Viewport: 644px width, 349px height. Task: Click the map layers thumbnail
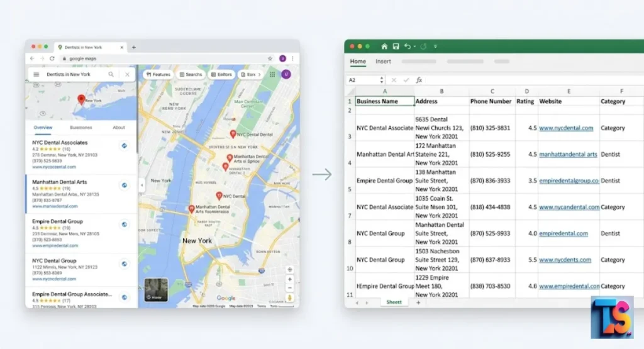pos(156,290)
